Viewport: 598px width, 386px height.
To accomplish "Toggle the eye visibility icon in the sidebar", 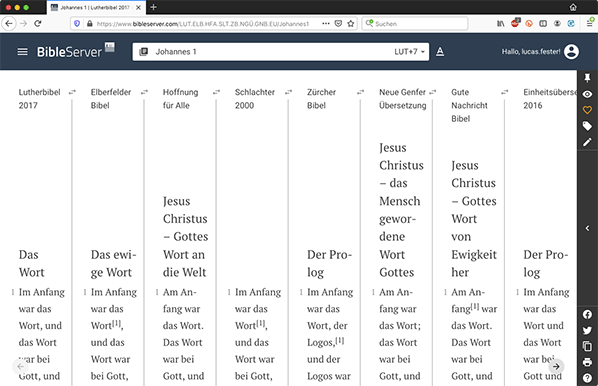I will click(587, 94).
